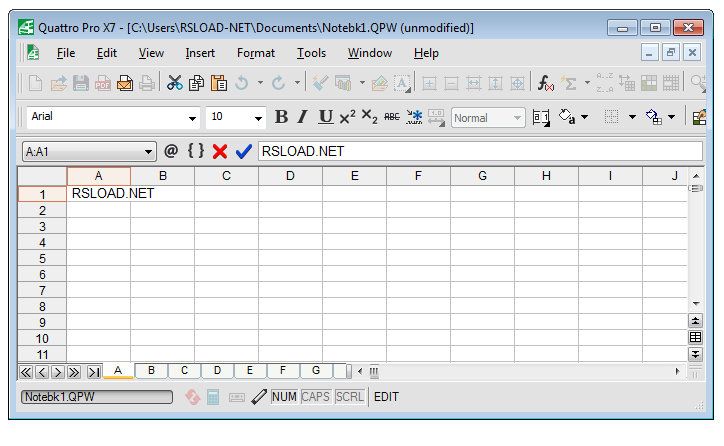Select row header 5

(42, 258)
